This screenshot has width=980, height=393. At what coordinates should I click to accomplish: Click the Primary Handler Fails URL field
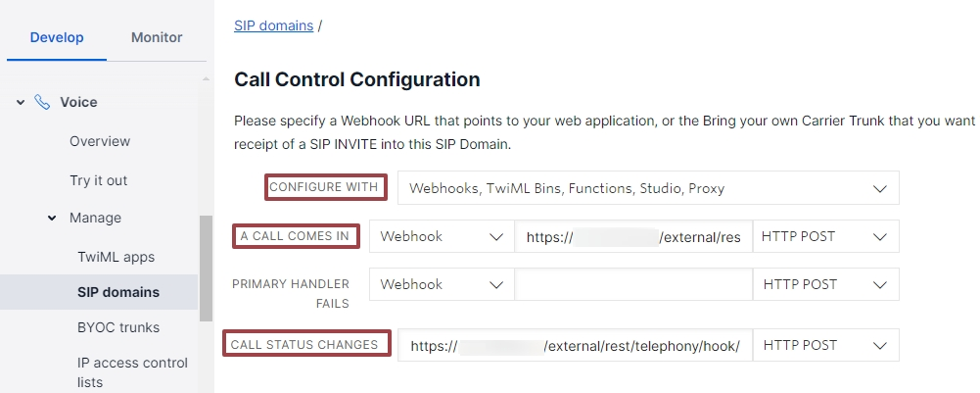[x=633, y=285]
